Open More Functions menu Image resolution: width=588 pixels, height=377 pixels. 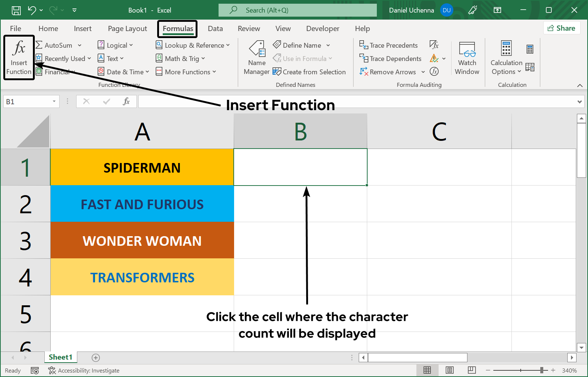186,72
